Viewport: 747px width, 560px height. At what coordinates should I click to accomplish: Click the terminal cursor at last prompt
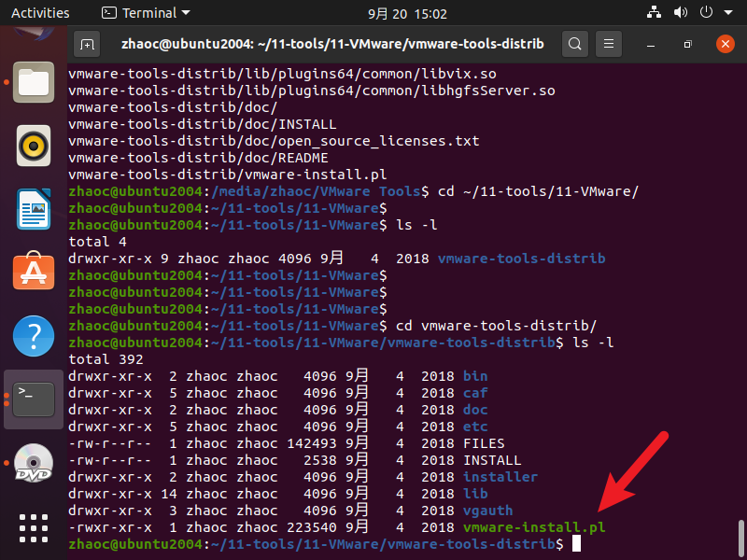tap(576, 544)
